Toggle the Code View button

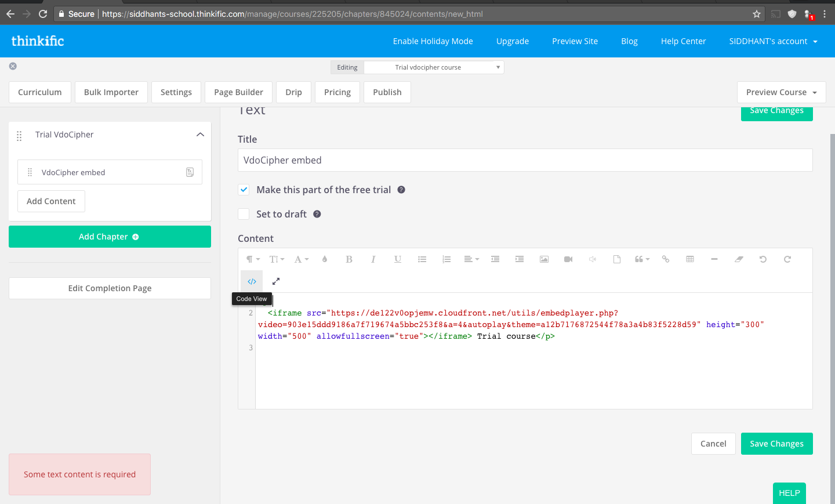point(252,281)
